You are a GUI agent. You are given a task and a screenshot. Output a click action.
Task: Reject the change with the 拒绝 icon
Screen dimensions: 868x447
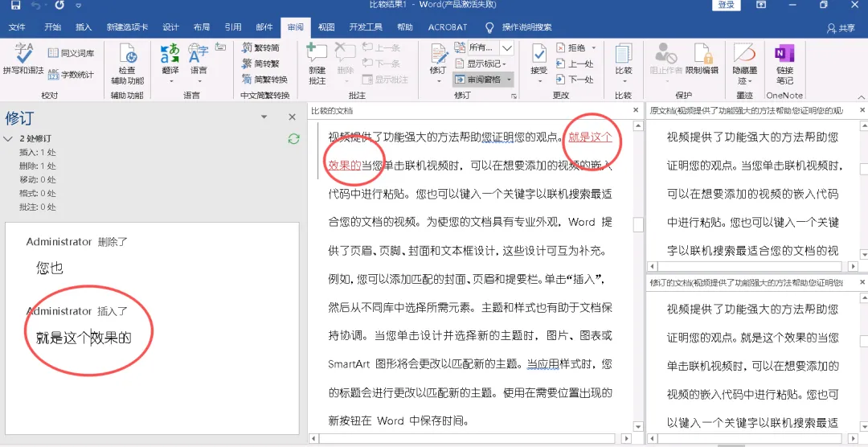click(561, 47)
